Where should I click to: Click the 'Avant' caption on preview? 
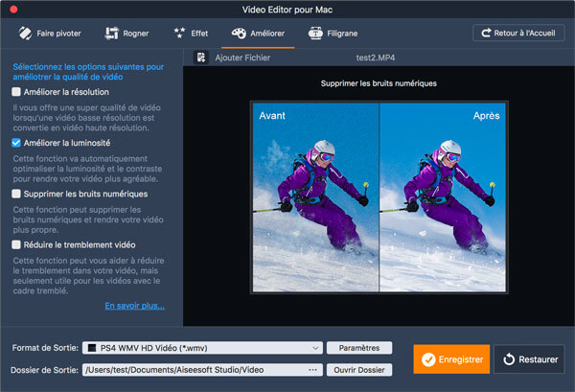[x=272, y=116]
